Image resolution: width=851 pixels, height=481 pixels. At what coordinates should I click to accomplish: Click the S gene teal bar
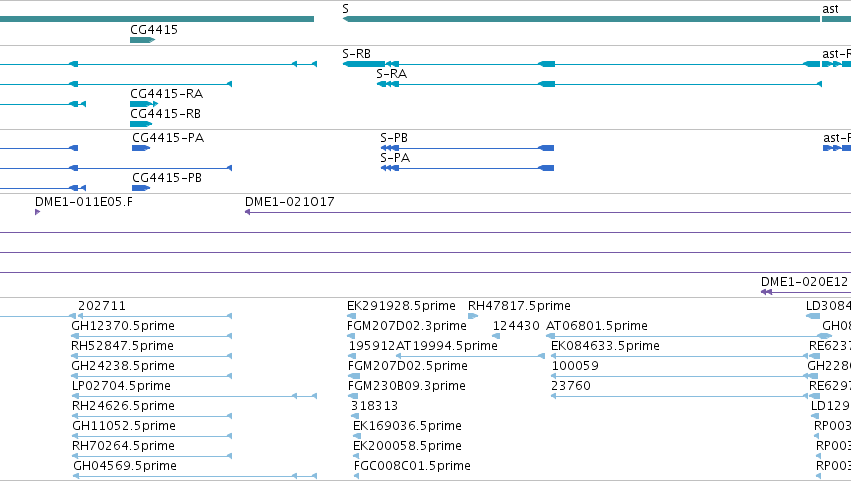click(581, 19)
